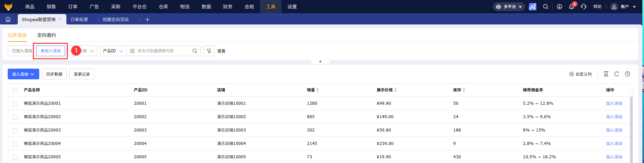Open the 工具 menu
Image resolution: width=644 pixels, height=163 pixels.
pos(271,7)
